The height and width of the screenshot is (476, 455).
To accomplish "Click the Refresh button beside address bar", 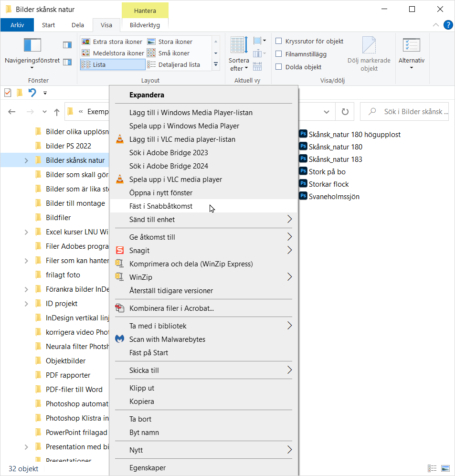I will pyautogui.click(x=345, y=112).
